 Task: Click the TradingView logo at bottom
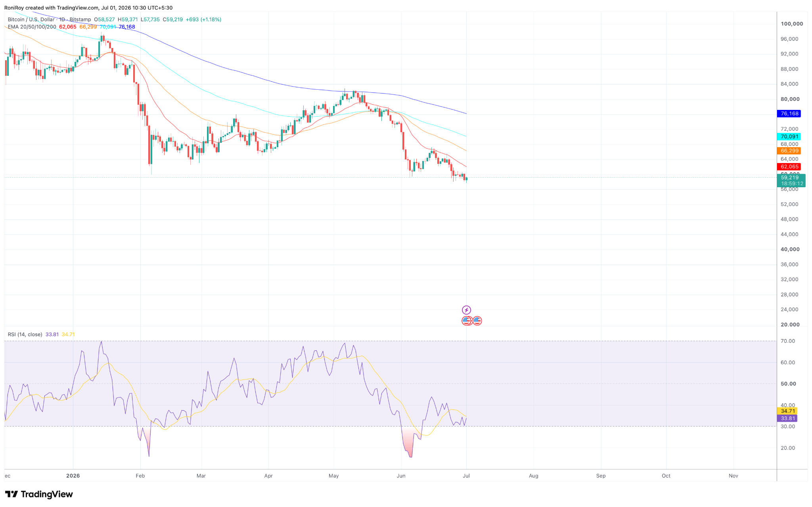pos(39,494)
